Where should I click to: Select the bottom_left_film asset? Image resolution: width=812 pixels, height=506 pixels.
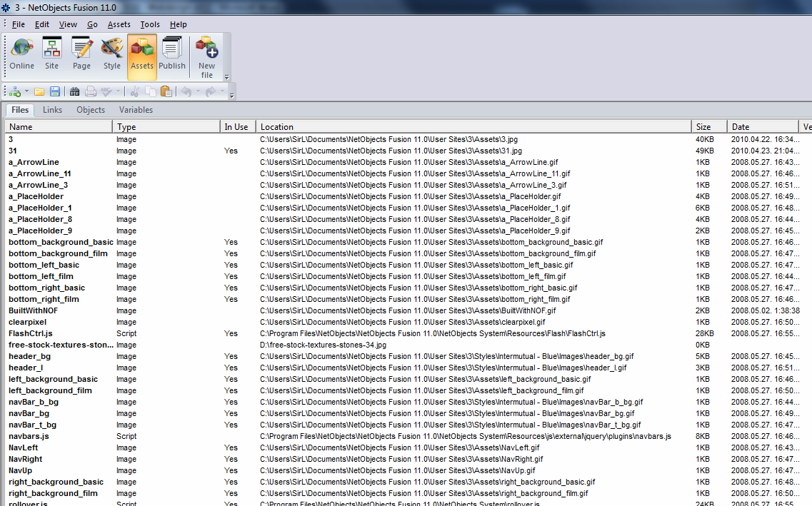[x=41, y=276]
